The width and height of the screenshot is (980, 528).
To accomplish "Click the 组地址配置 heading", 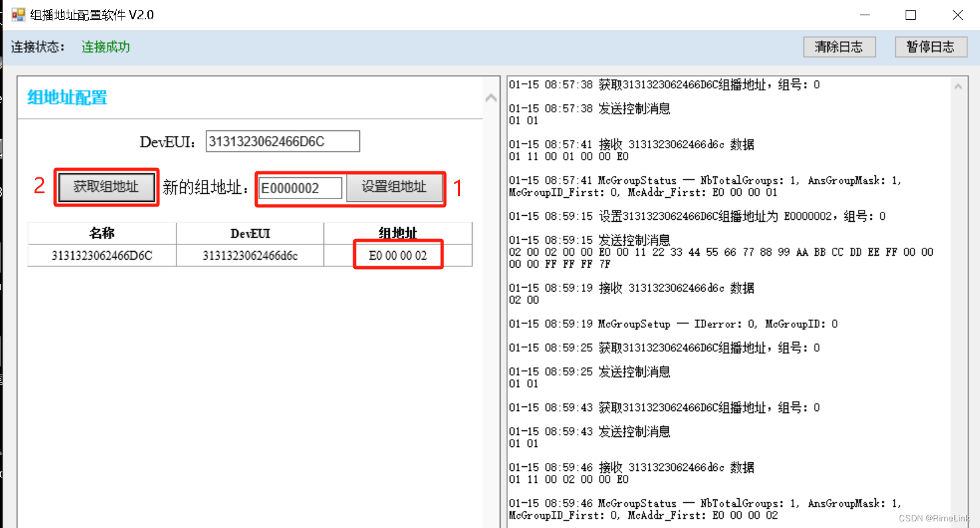I will coord(67,98).
